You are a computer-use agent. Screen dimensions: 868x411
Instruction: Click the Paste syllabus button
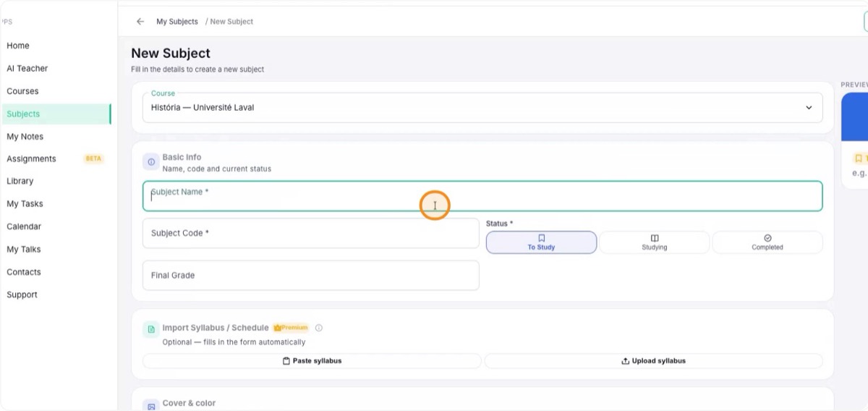click(x=312, y=361)
